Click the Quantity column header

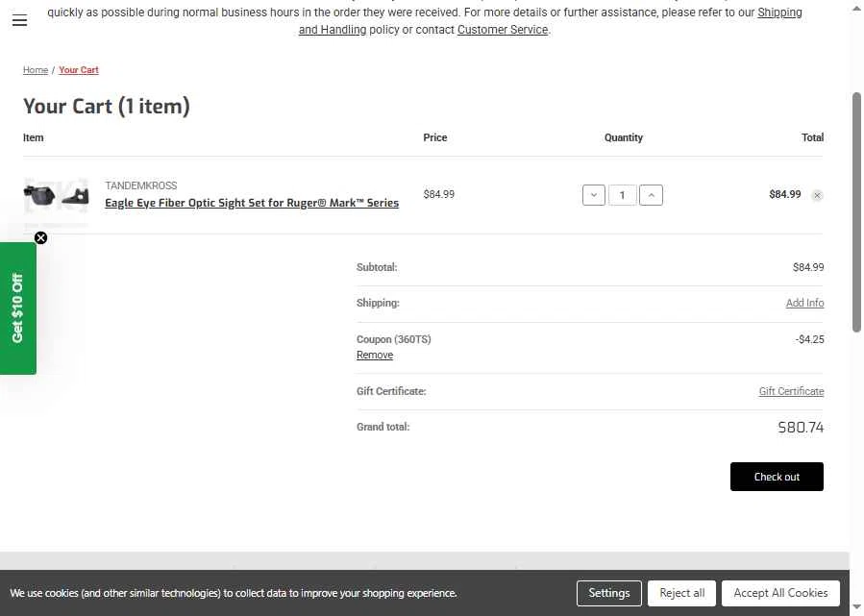tap(623, 137)
